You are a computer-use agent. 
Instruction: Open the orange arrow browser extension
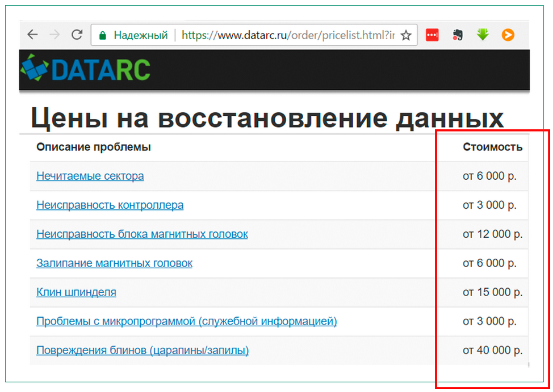(508, 35)
